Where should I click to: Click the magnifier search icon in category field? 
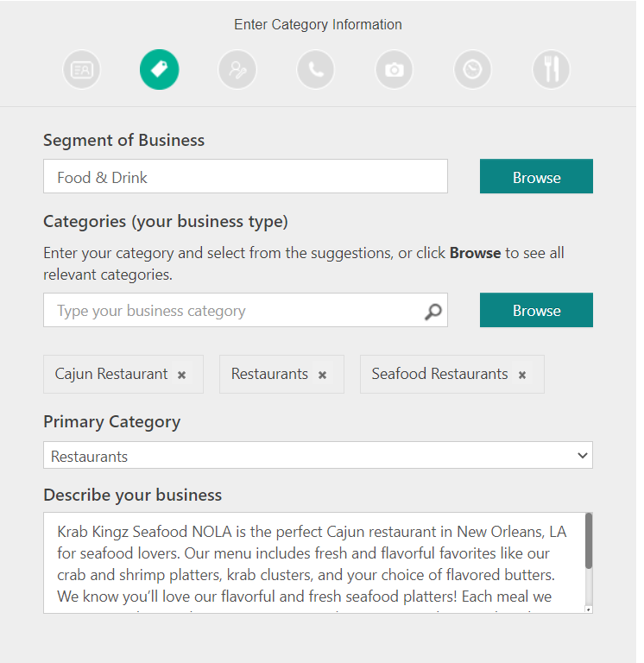(x=433, y=312)
